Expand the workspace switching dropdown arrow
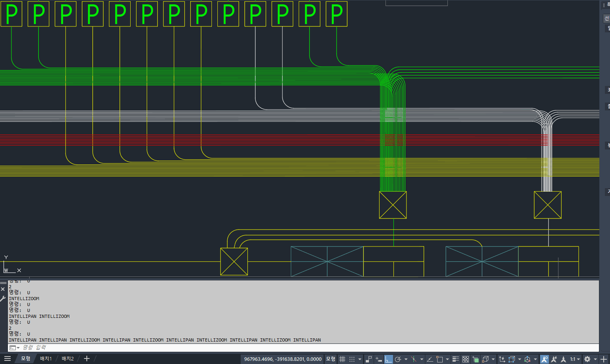This screenshot has width=610, height=364. [x=595, y=359]
